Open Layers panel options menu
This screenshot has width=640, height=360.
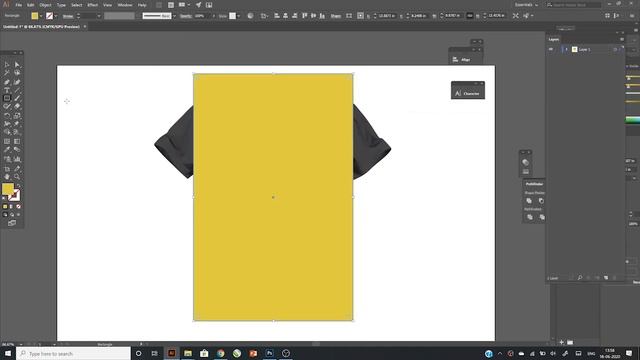[622, 39]
